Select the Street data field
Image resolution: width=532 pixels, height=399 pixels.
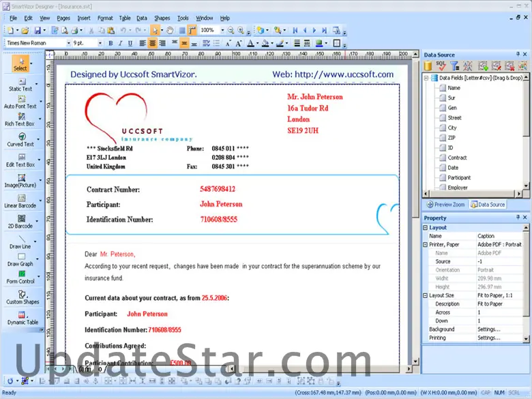point(454,118)
